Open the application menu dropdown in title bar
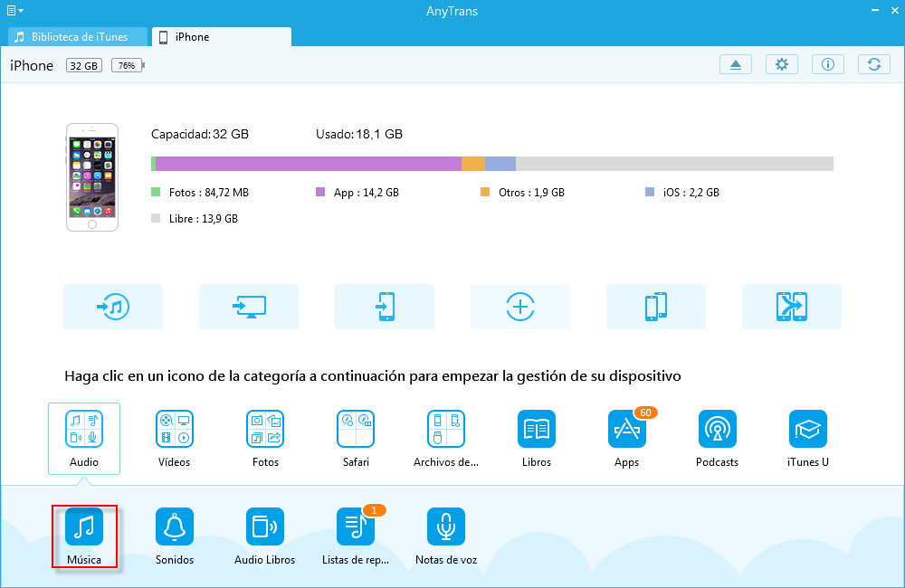The image size is (905, 588). coord(14,10)
